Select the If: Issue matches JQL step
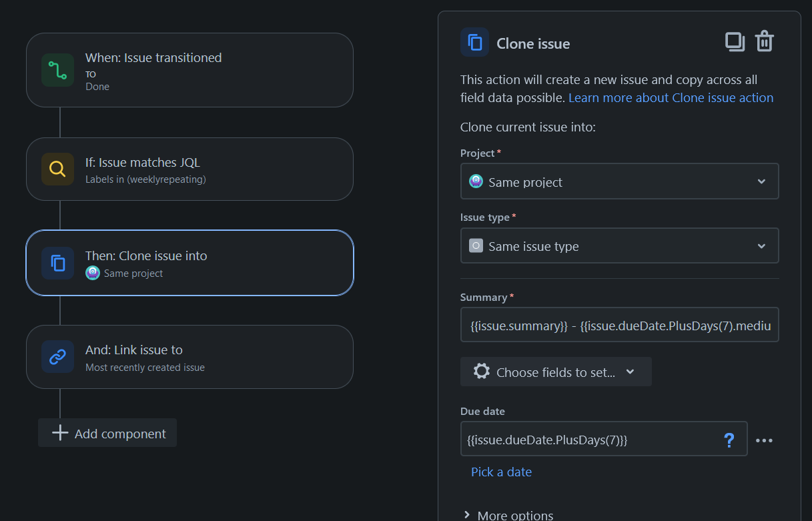 click(189, 169)
